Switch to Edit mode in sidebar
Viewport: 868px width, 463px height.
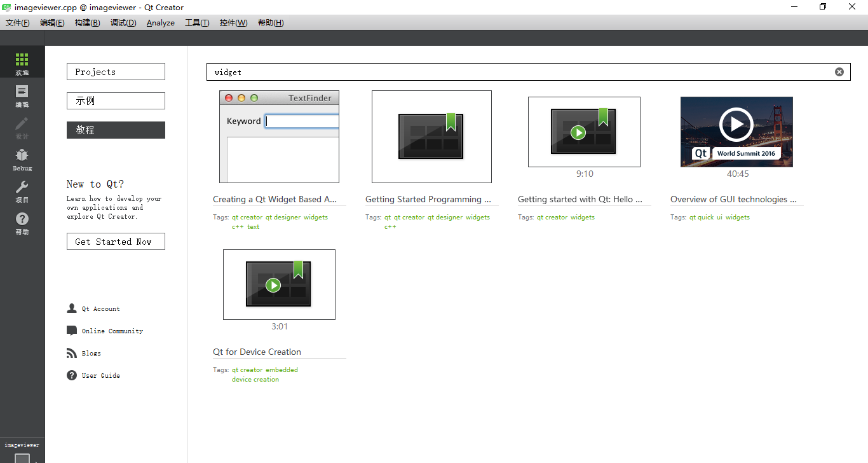(x=22, y=92)
